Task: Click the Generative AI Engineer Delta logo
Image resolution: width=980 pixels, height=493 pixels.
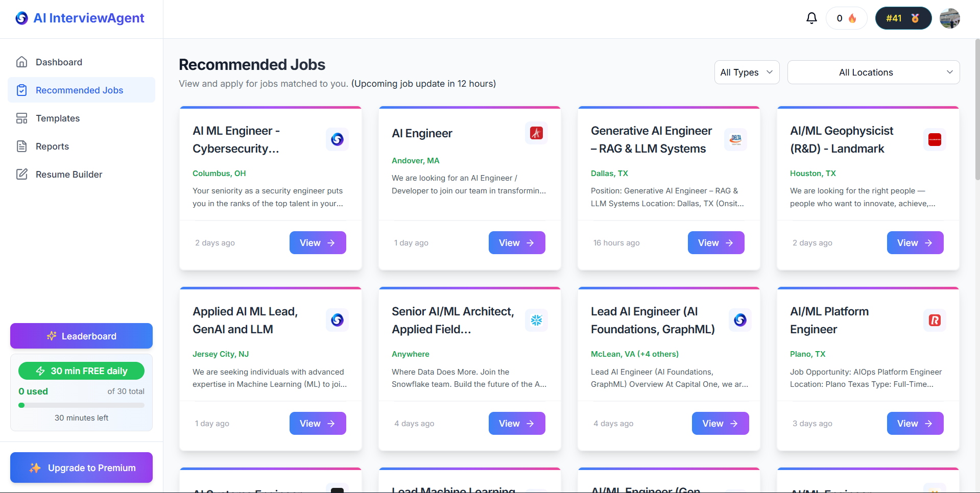Action: click(735, 139)
